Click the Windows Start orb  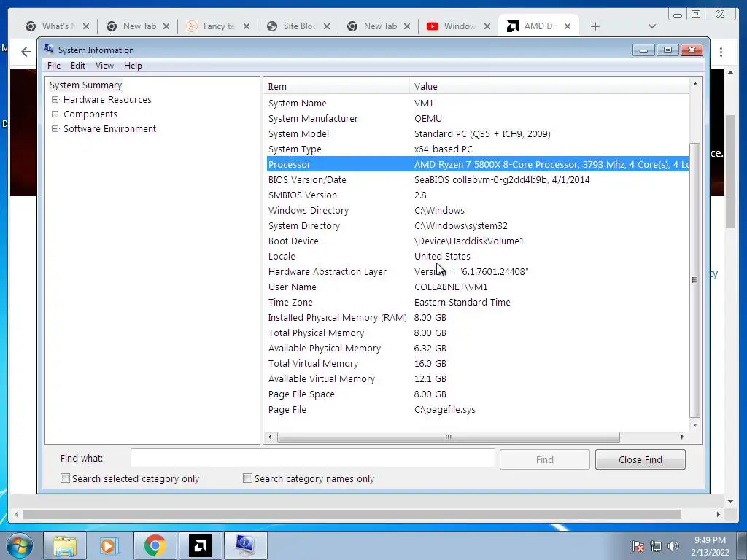click(x=20, y=545)
